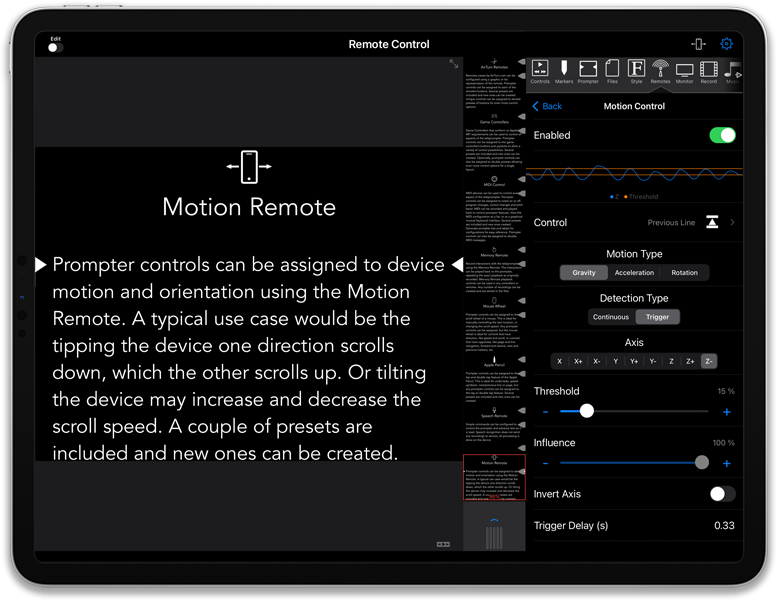Viewport: 777px width, 601px height.
Task: Select the Z axis option
Action: 671,361
